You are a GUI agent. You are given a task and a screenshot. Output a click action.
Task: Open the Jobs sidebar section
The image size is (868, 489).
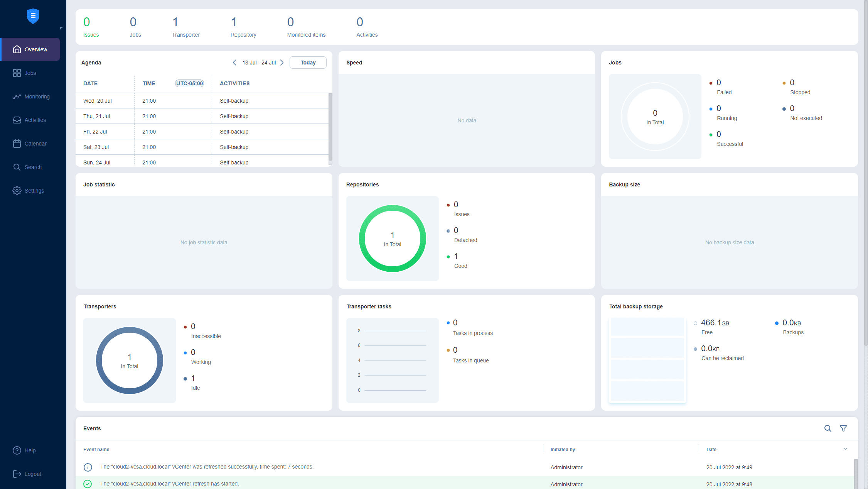click(30, 73)
